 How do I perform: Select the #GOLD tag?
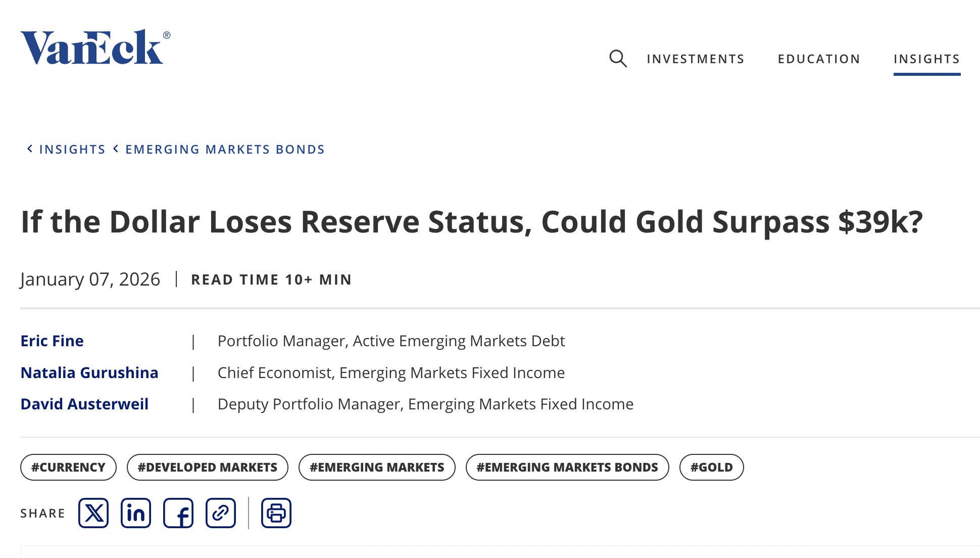pyautogui.click(x=711, y=468)
